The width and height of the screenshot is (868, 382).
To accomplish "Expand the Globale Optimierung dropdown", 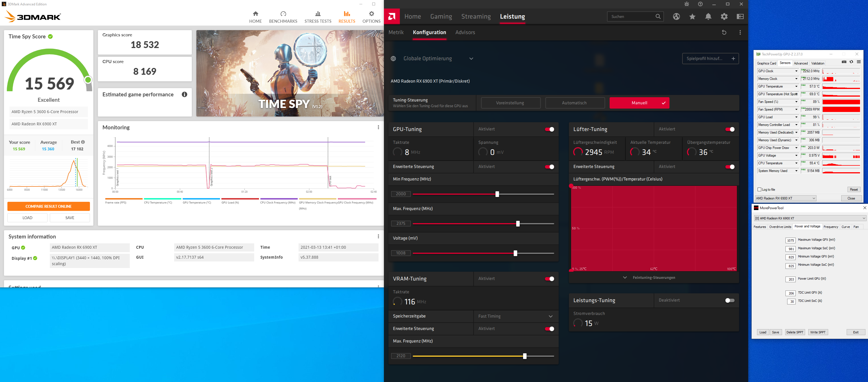I will tap(471, 59).
